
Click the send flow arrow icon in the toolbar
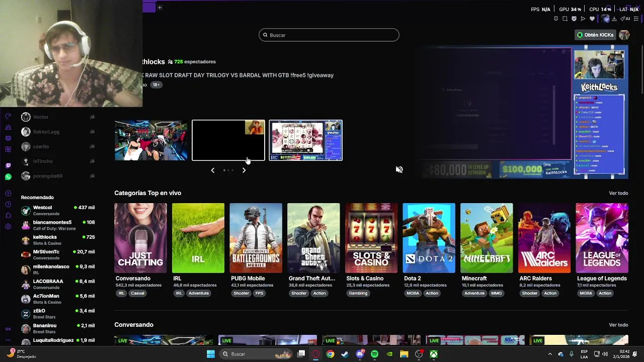click(583, 19)
